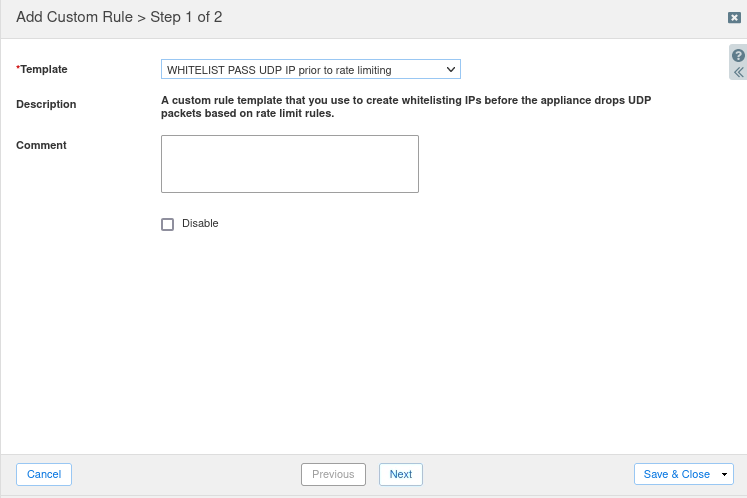Collapse the side panel with double chevron
747x498 pixels.
[x=738, y=72]
